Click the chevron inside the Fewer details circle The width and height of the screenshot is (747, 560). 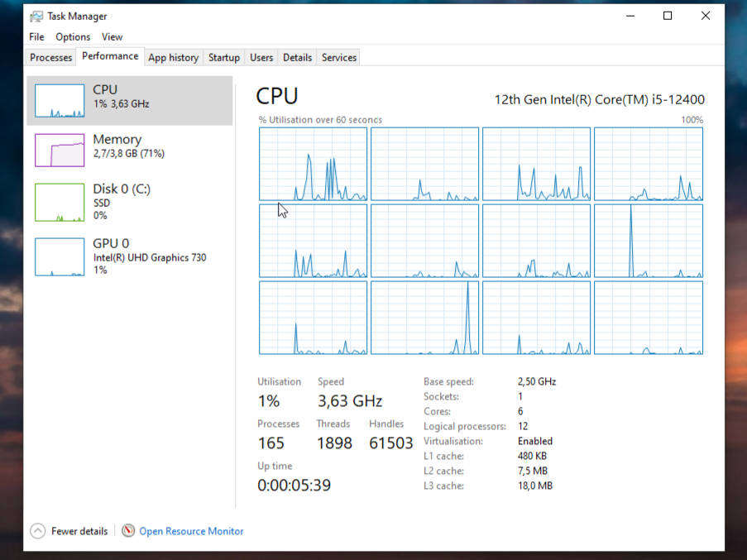[x=37, y=531]
